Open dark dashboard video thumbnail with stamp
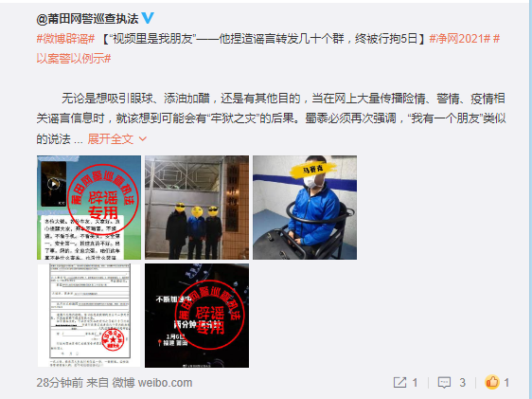Image resolution: width=532 pixels, height=399 pixels. (x=197, y=316)
